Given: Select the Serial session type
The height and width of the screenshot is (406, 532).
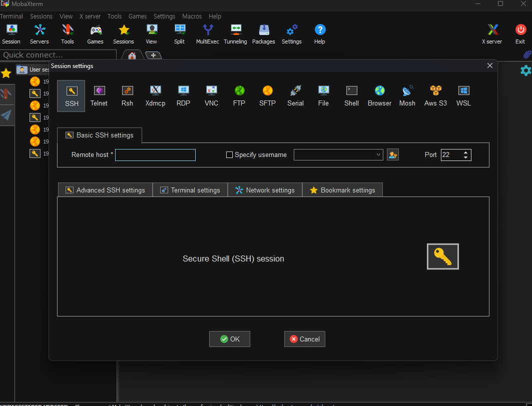Looking at the screenshot, I should click(295, 96).
